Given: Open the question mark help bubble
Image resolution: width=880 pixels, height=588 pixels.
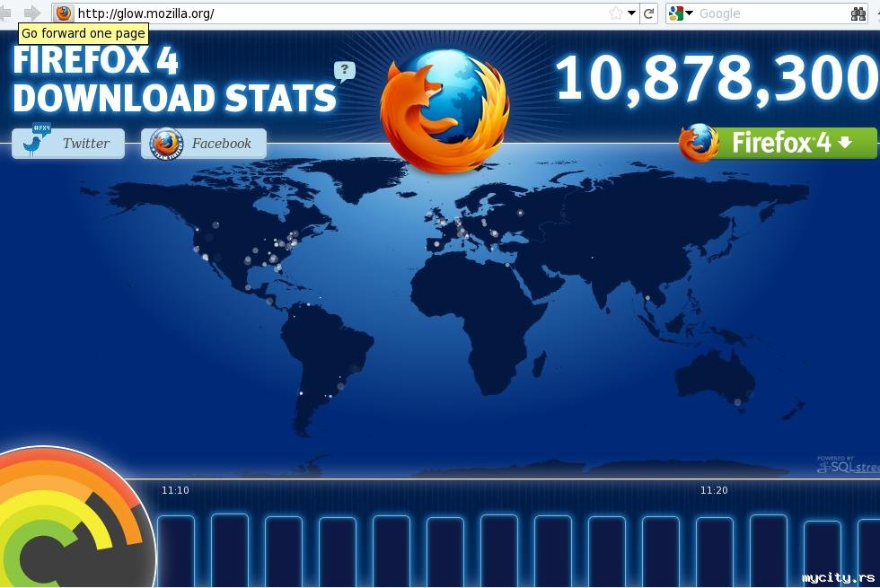Looking at the screenshot, I should (345, 71).
